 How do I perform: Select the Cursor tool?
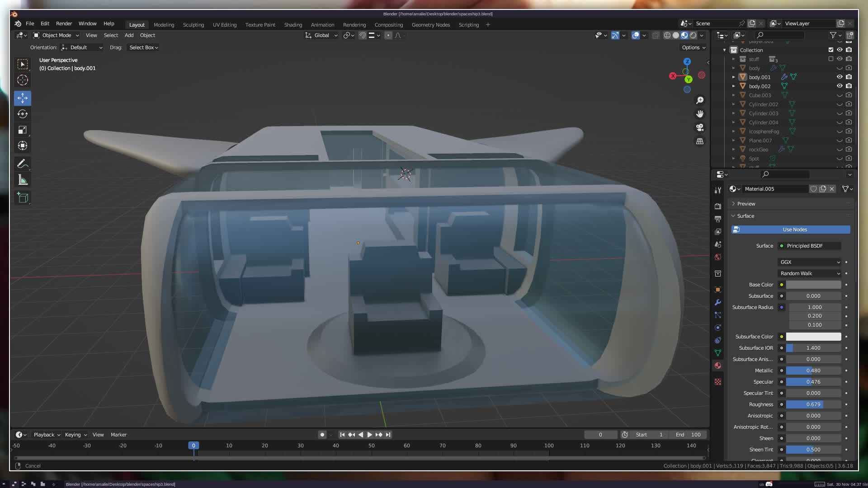click(23, 80)
